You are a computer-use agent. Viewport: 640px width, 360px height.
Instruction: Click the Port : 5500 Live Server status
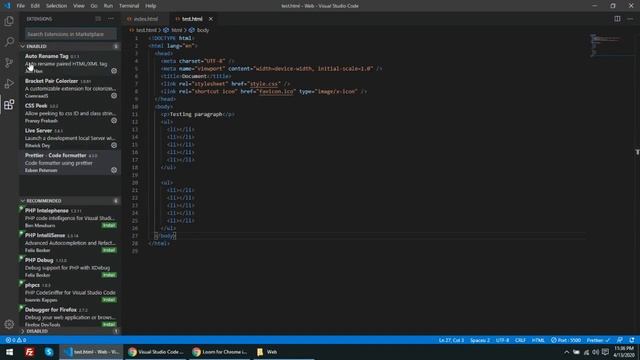click(x=566, y=340)
